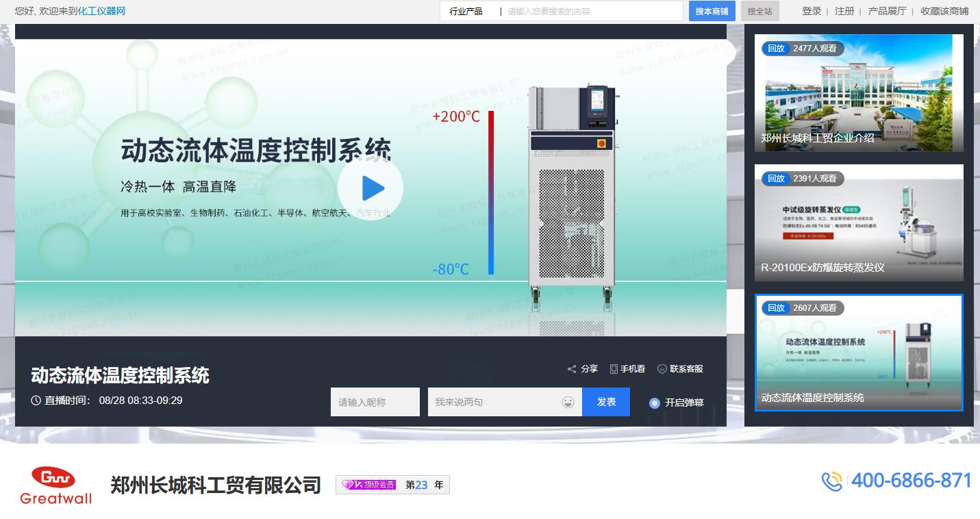The image size is (980, 519).
Task: Click the 400-6866-871 phone number
Action: [x=912, y=481]
